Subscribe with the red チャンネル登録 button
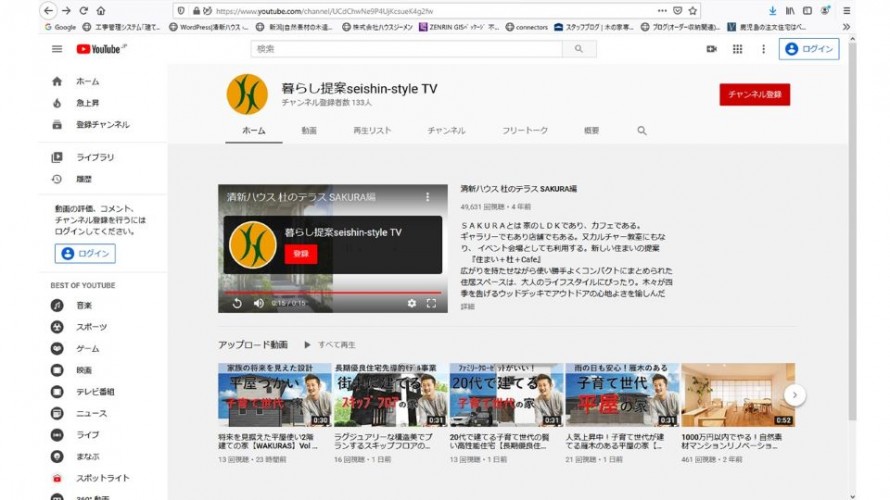This screenshot has height=500, width=890. [754, 95]
